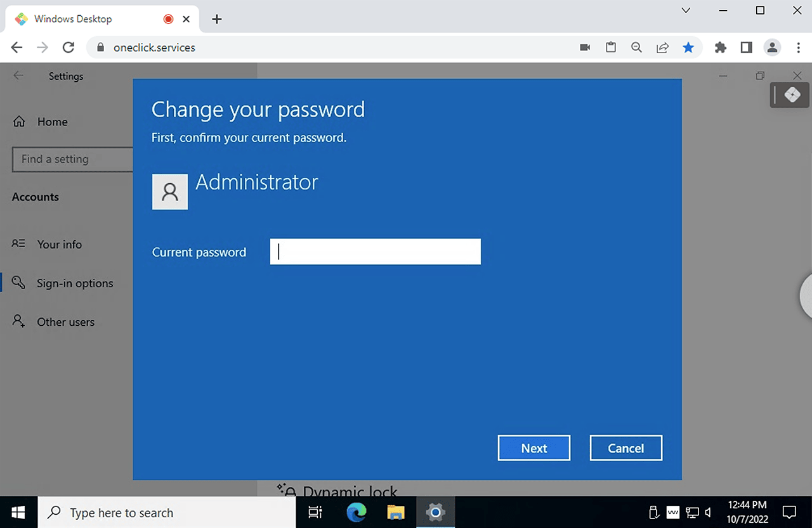Image resolution: width=812 pixels, height=528 pixels.
Task: Cancel the Change your password dialog
Action: tap(625, 448)
